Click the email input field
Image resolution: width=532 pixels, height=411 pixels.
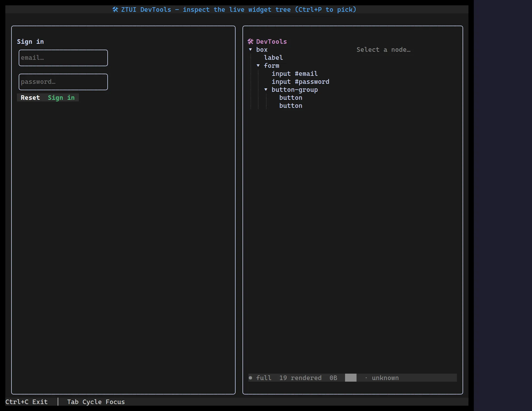63,58
